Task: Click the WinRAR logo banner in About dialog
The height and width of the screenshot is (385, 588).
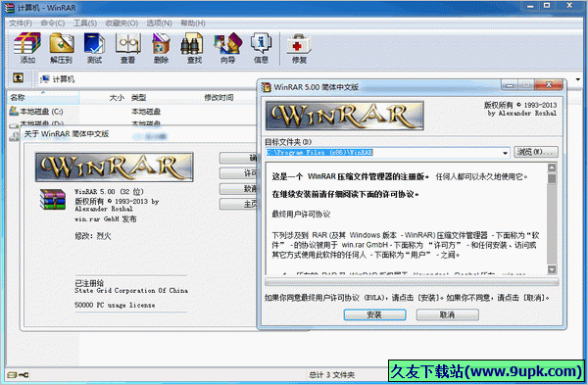Action: pyautogui.click(x=114, y=167)
